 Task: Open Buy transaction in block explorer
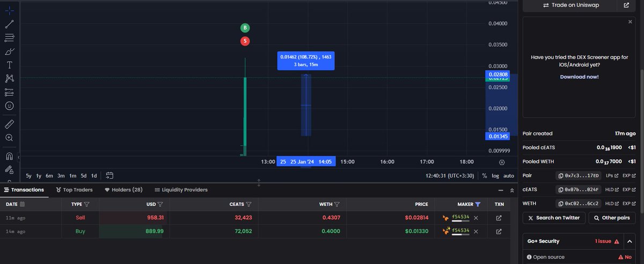499,231
